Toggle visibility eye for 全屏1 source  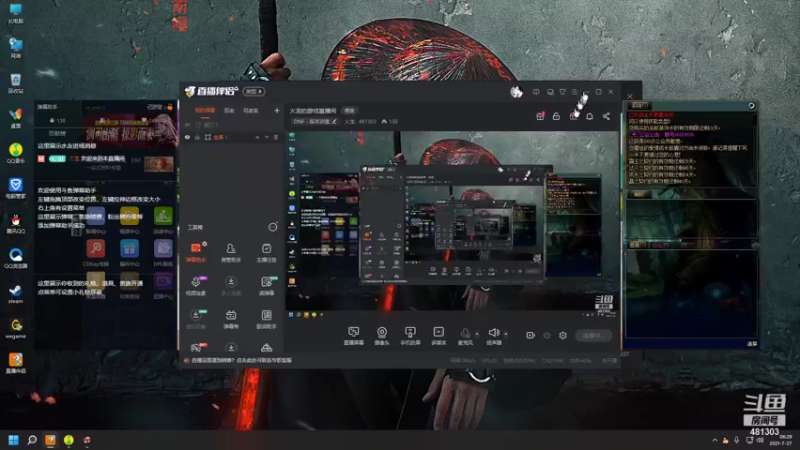pyautogui.click(x=187, y=137)
